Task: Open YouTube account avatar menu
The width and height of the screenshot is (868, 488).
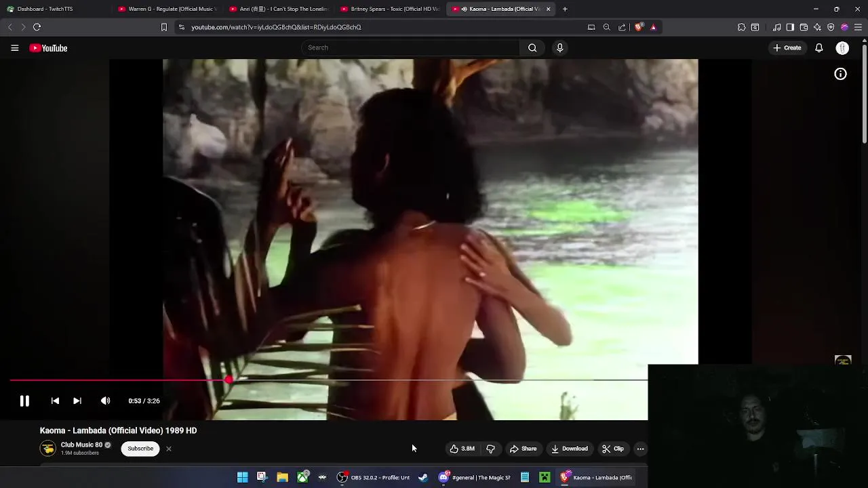Action: click(842, 47)
